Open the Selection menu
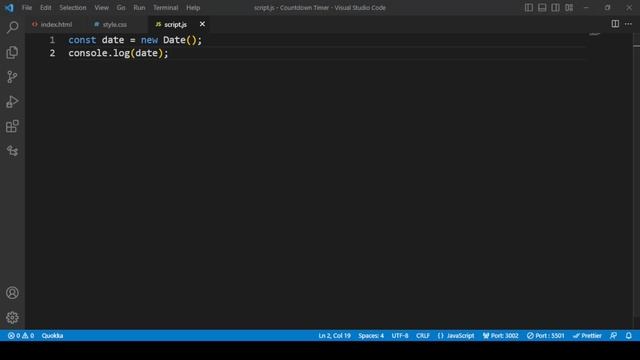Image resolution: width=640 pixels, height=360 pixels. [73, 8]
